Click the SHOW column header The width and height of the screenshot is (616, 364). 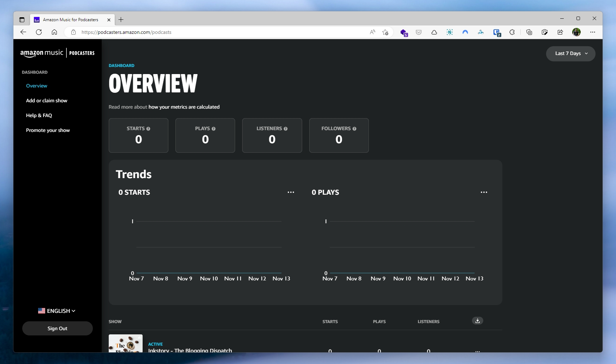tap(115, 322)
